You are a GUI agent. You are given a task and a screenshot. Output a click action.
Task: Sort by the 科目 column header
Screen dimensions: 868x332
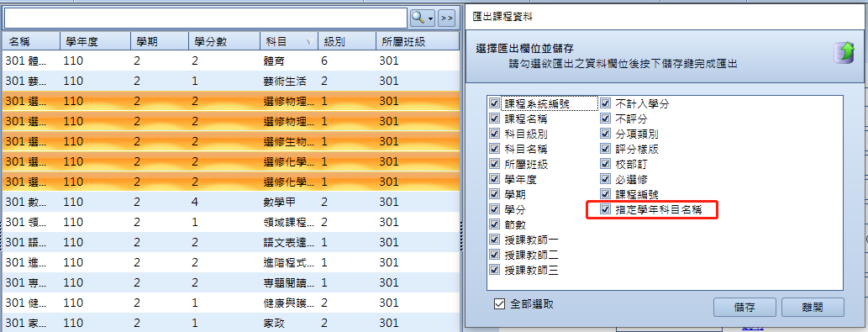click(x=288, y=41)
